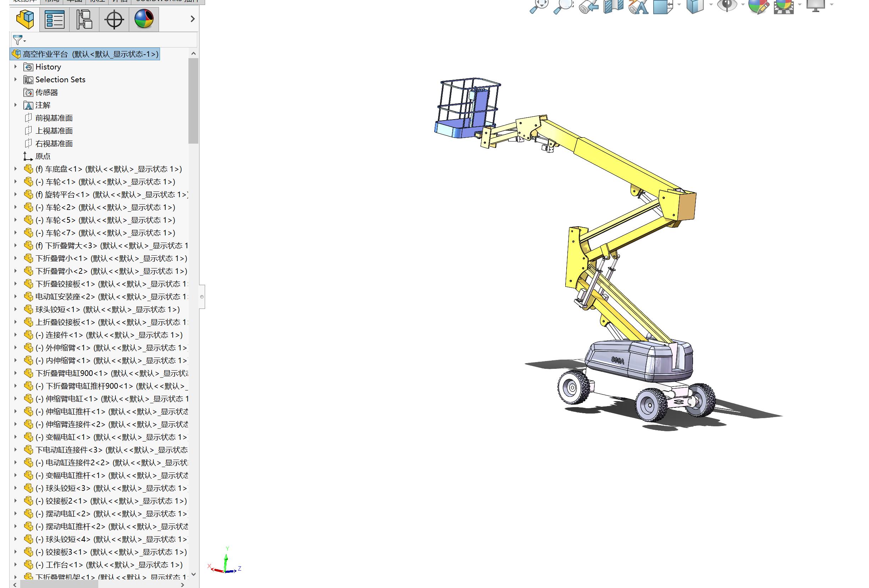Image resolution: width=869 pixels, height=588 pixels.
Task: Click the 下折叠臂电缸900<1> component icon
Action: tap(28, 373)
